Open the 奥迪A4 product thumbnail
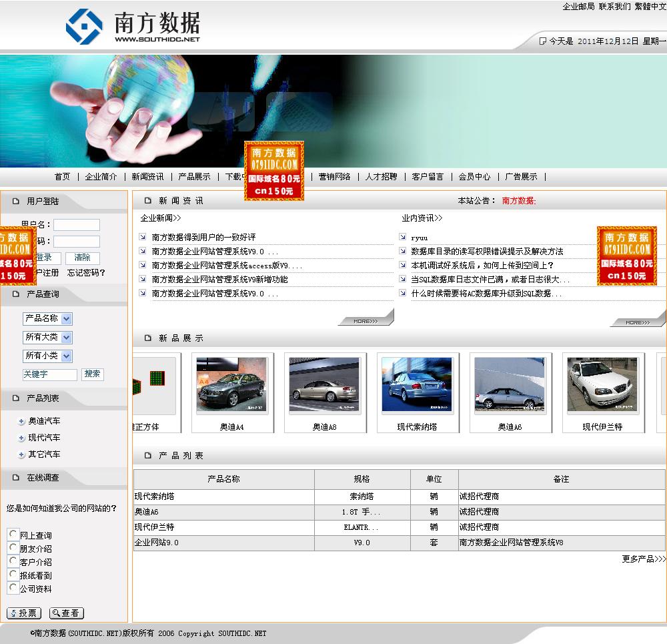Viewport: 667px width, 644px height. [x=232, y=385]
